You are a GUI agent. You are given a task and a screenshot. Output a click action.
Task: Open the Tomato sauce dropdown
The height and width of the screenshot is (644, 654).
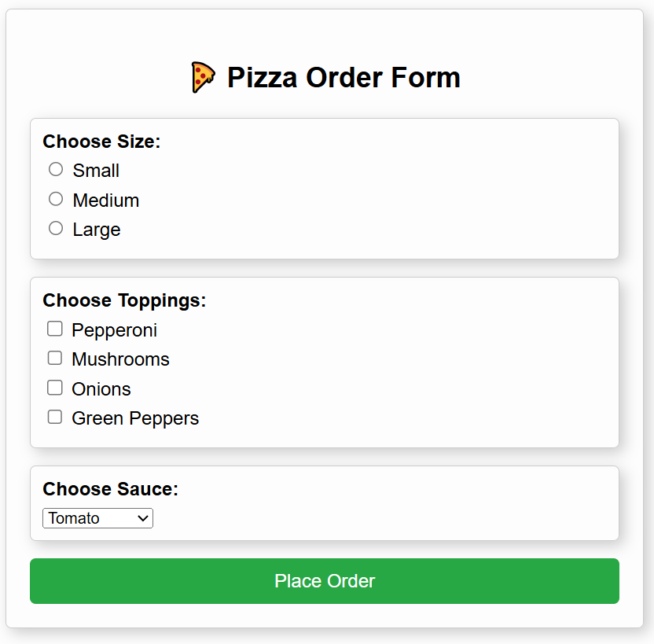(97, 518)
